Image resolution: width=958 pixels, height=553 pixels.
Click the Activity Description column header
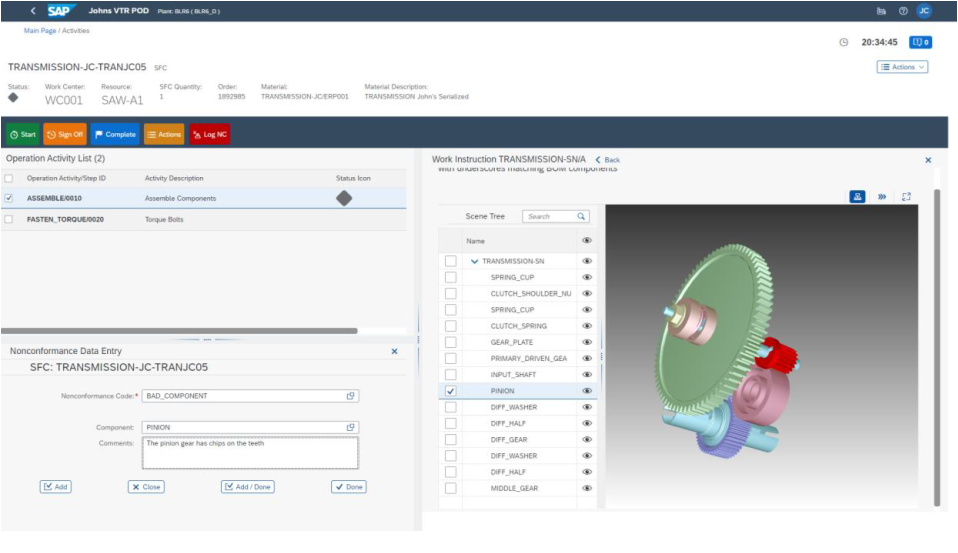[x=174, y=178]
